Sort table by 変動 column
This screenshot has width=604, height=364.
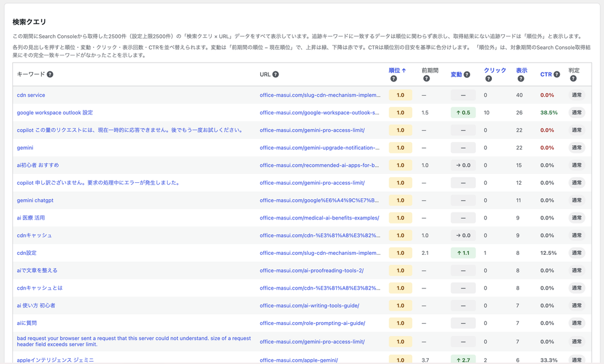pyautogui.click(x=456, y=74)
